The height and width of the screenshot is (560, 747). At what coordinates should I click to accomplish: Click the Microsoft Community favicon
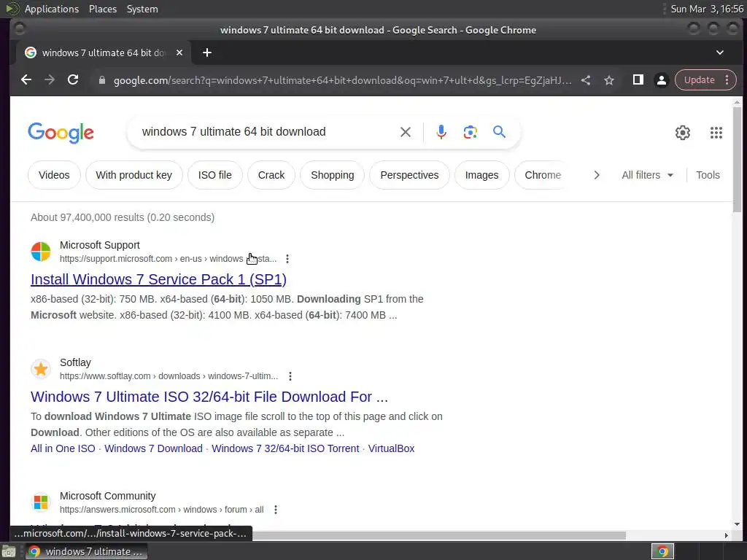click(x=41, y=502)
